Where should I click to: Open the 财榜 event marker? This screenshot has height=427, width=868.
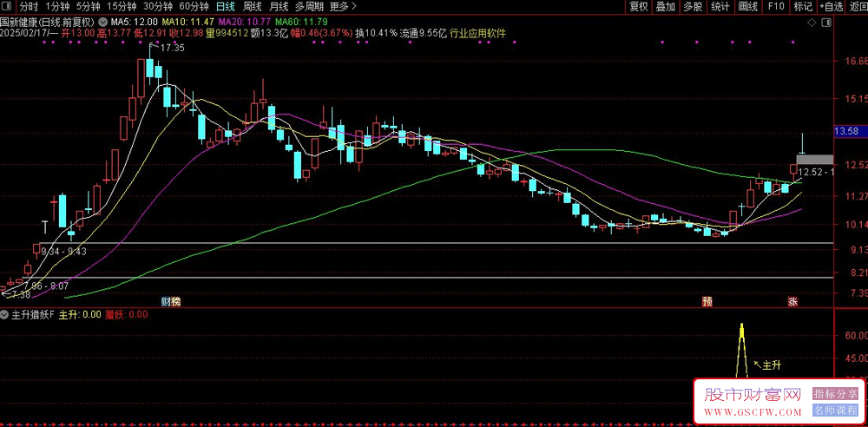click(x=171, y=301)
